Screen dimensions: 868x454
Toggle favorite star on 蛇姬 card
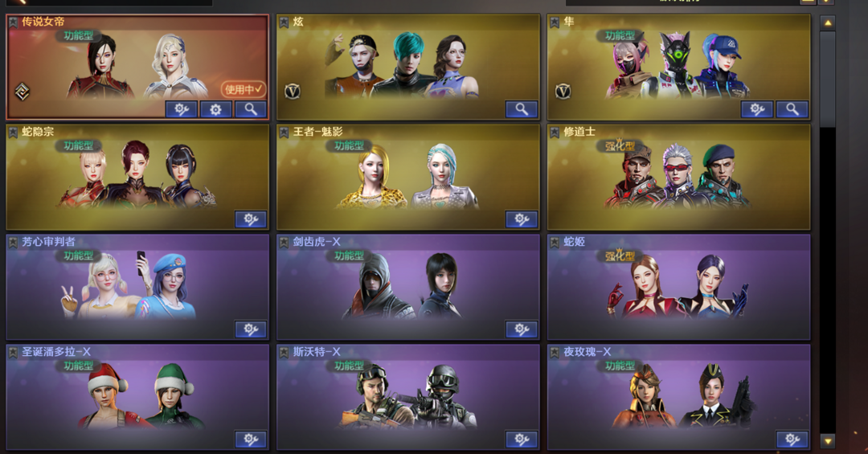click(554, 243)
